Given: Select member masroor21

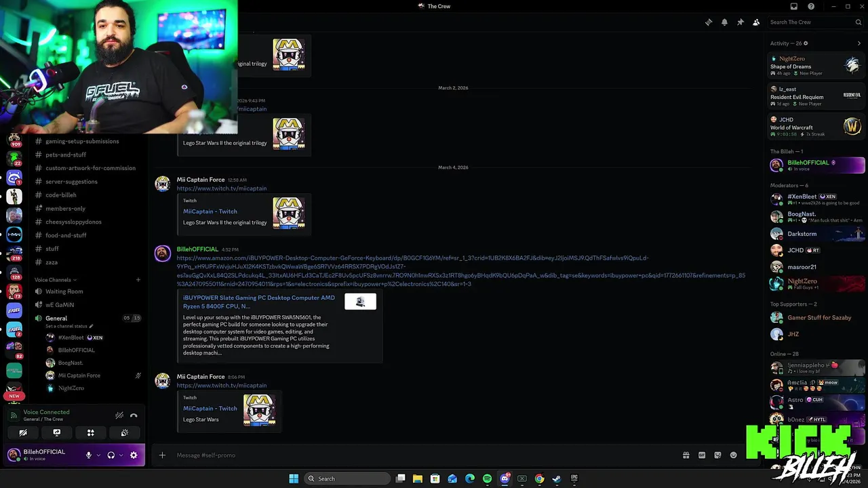Looking at the screenshot, I should click(816, 267).
